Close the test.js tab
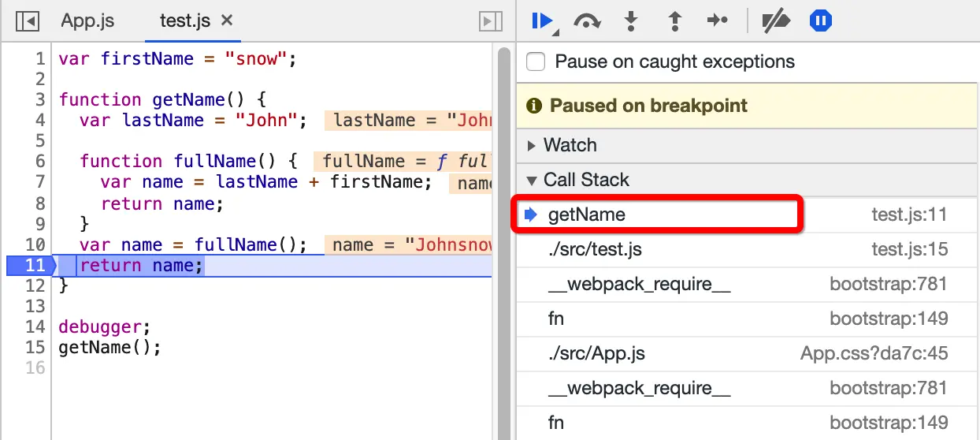 pyautogui.click(x=226, y=21)
